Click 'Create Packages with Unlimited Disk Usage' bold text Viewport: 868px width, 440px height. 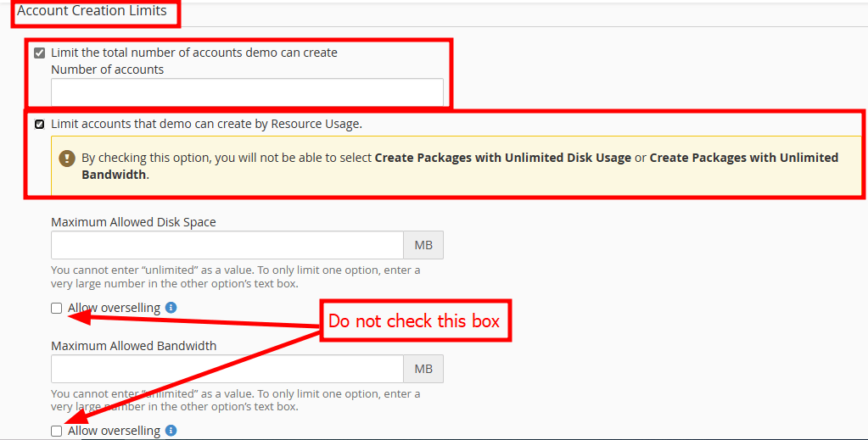coord(502,158)
